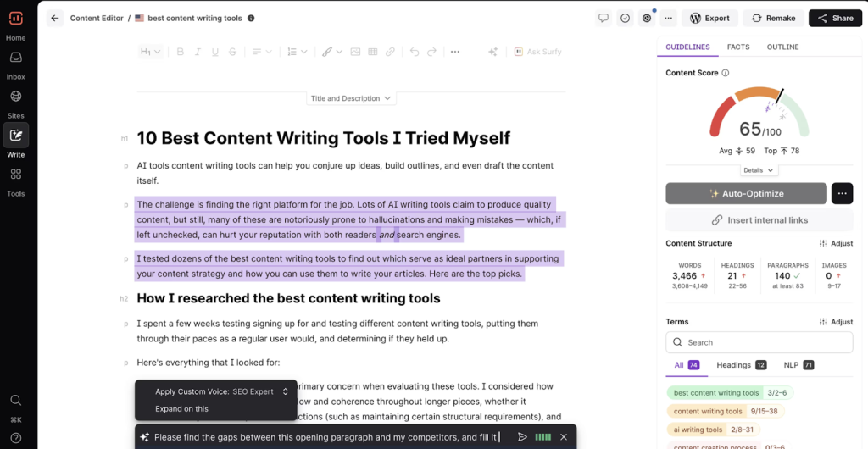
Task: Click the best content writing tools term
Action: point(730,392)
